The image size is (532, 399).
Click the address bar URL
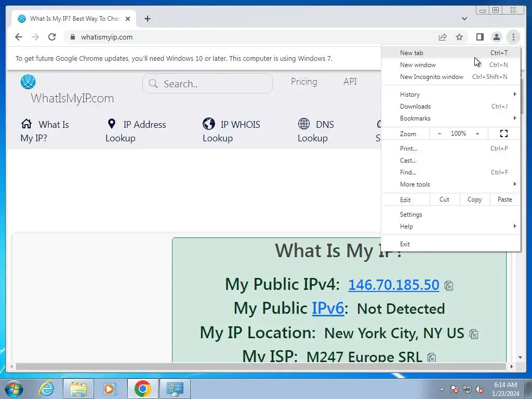click(x=107, y=37)
